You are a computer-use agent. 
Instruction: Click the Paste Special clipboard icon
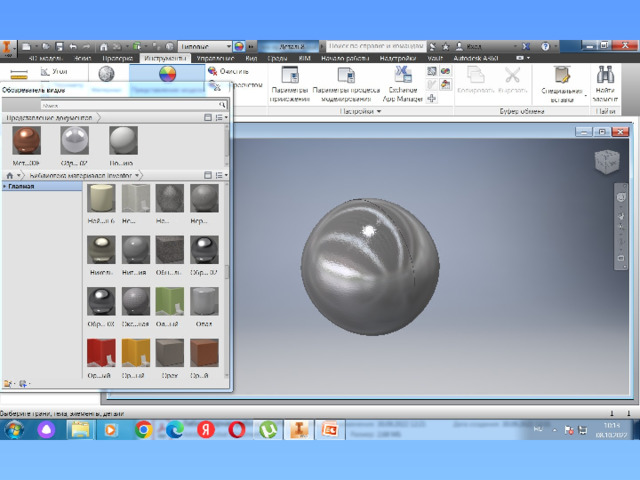click(x=562, y=75)
